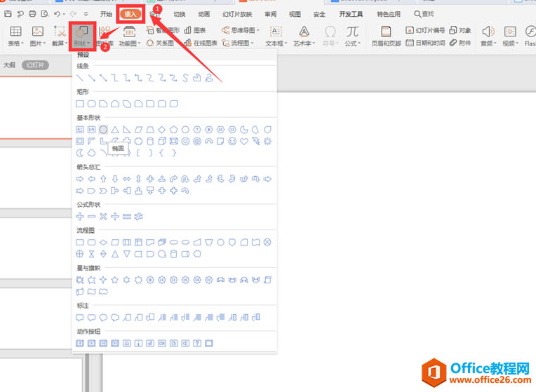Insert the Help question mark action button

tap(197, 343)
